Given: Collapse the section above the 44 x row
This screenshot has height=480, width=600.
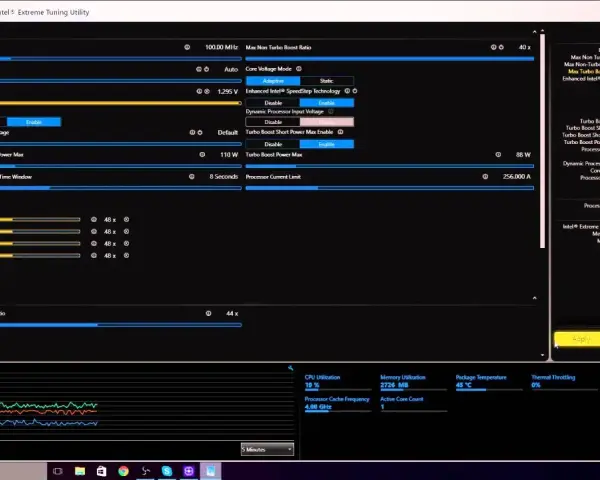Looking at the screenshot, I should (535, 298).
